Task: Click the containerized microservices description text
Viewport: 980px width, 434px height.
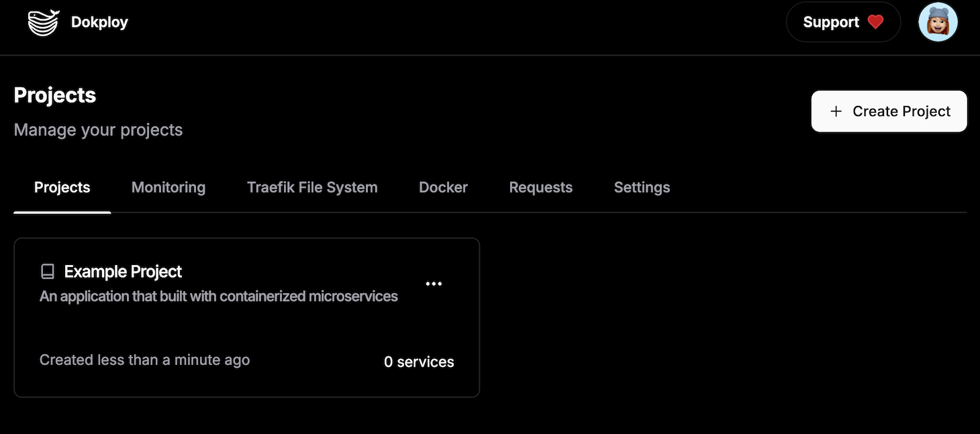Action: [x=218, y=296]
